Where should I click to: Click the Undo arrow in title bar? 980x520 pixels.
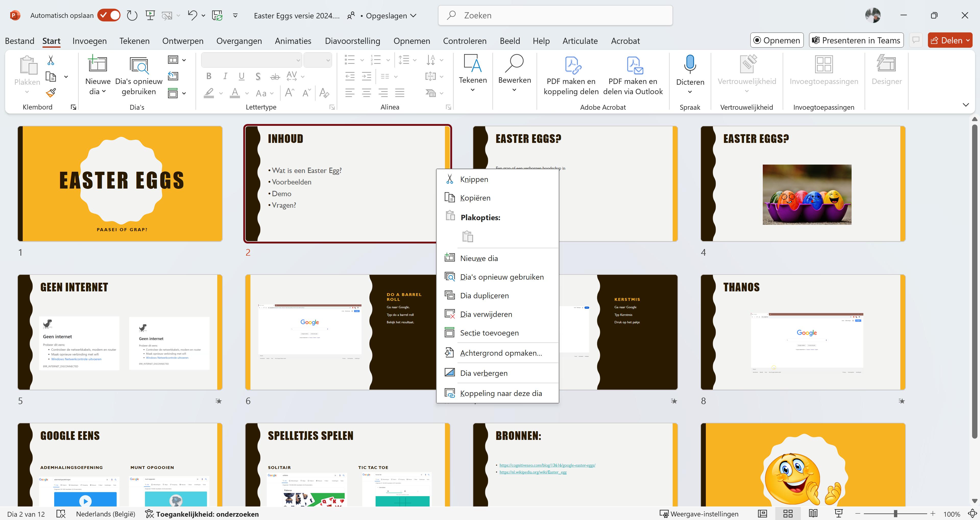(192, 15)
